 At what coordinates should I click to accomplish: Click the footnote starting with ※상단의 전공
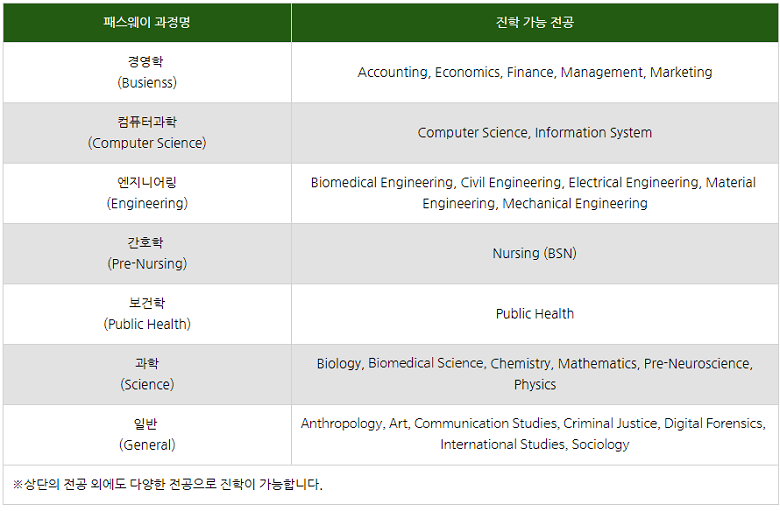(168, 484)
